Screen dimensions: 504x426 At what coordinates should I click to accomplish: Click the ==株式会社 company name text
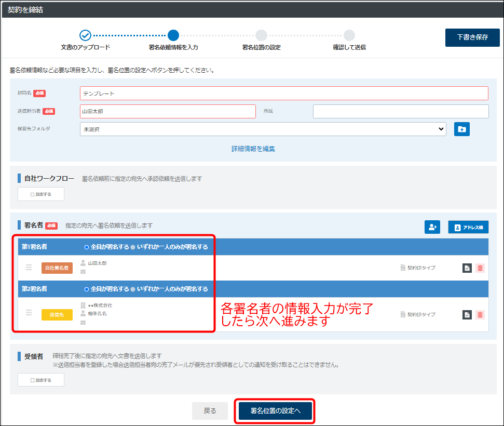click(100, 305)
